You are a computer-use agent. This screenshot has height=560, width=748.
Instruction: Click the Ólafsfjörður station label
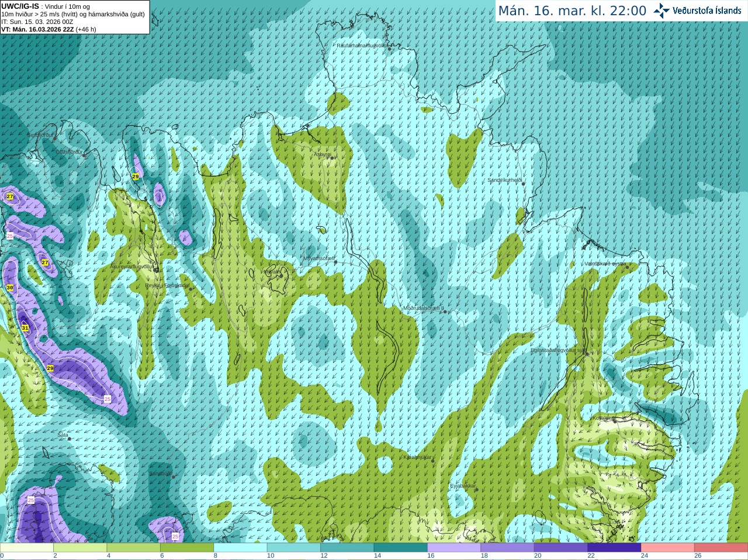click(70, 152)
